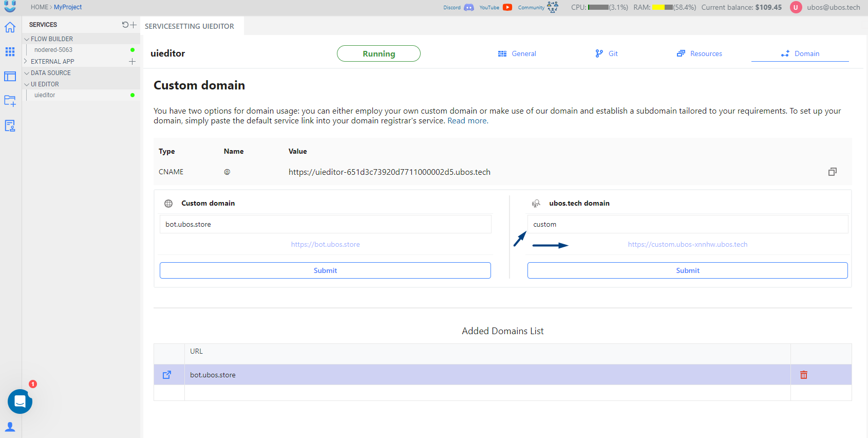The height and width of the screenshot is (438, 868).
Task: Delete the bot.ubos.store domain
Action: (804, 375)
